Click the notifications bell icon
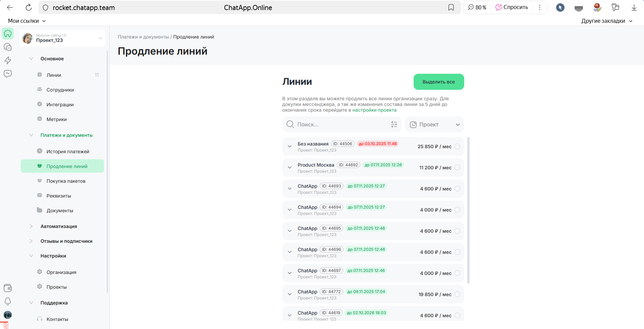The width and height of the screenshot is (644, 329). pyautogui.click(x=8, y=301)
